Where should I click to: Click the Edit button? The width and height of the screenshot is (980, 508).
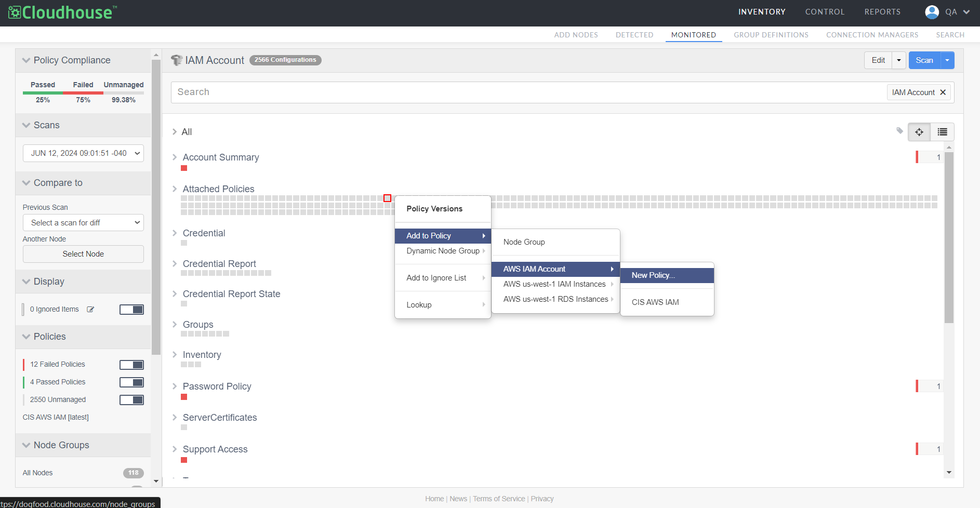pos(878,60)
